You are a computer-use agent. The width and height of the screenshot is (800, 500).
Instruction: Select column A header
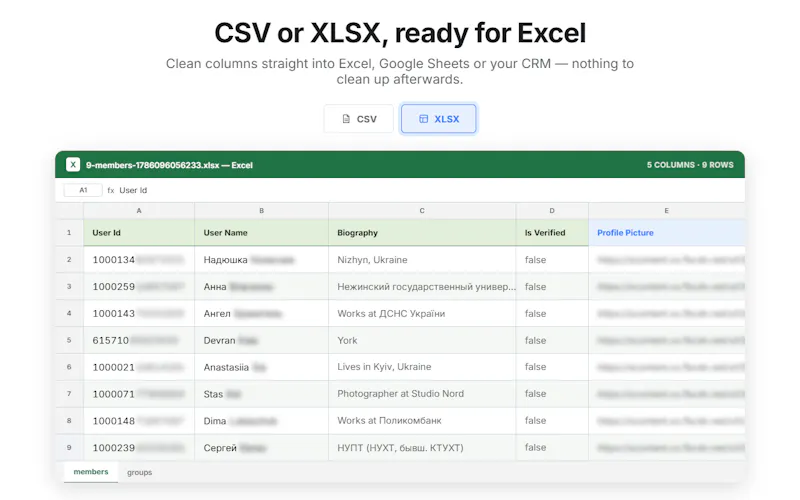(139, 211)
